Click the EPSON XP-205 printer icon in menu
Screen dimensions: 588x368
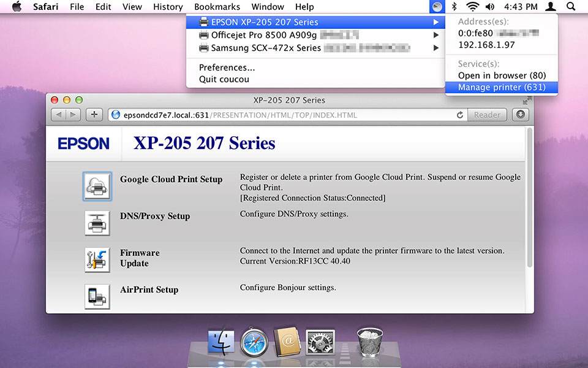[203, 23]
